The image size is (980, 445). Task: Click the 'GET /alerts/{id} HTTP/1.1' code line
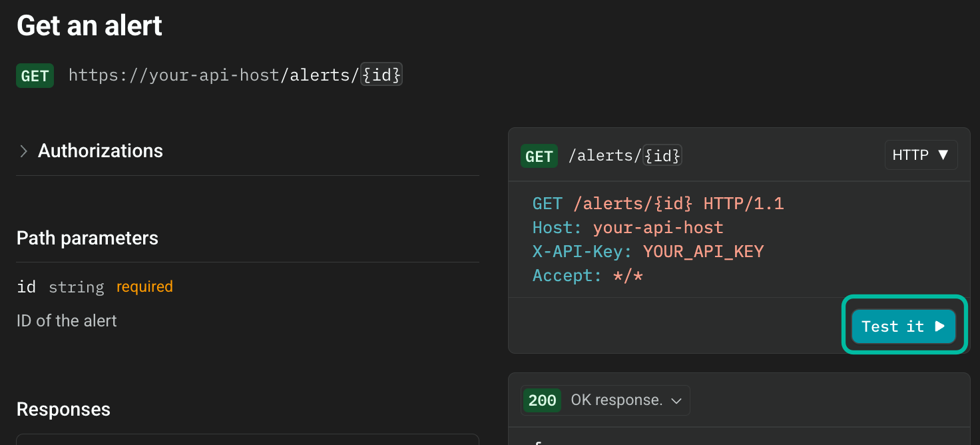click(x=658, y=204)
